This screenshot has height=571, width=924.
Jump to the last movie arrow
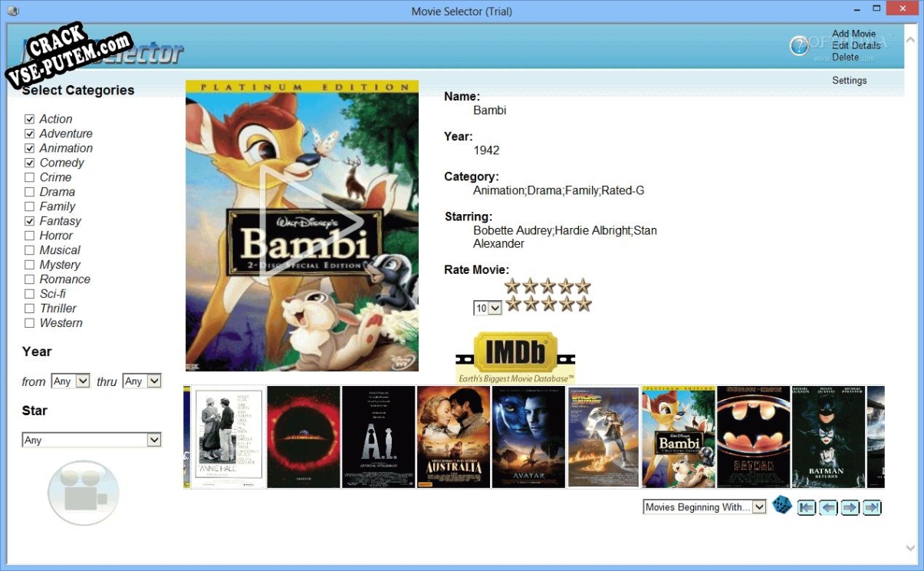pyautogui.click(x=871, y=507)
